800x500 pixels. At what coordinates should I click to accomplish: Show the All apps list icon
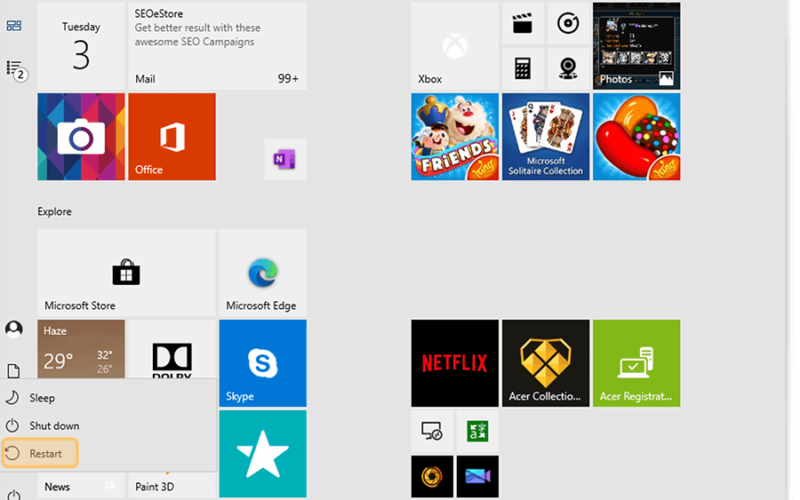click(14, 68)
